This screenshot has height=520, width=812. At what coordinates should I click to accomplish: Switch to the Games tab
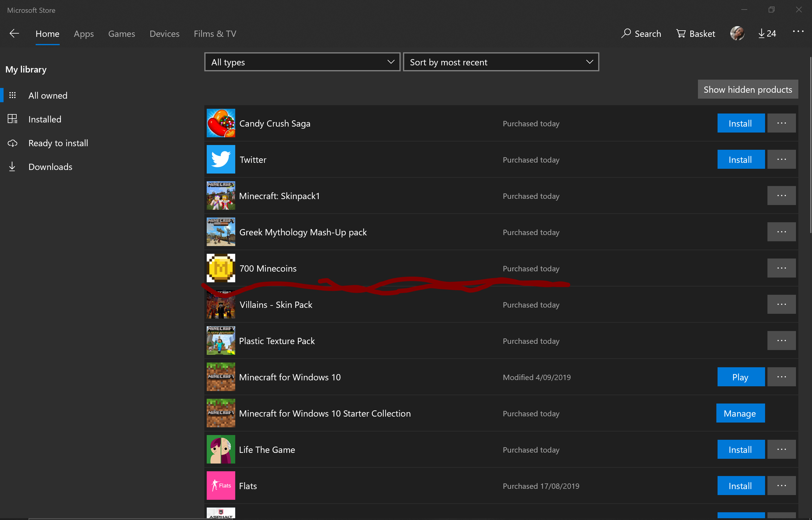(x=121, y=34)
